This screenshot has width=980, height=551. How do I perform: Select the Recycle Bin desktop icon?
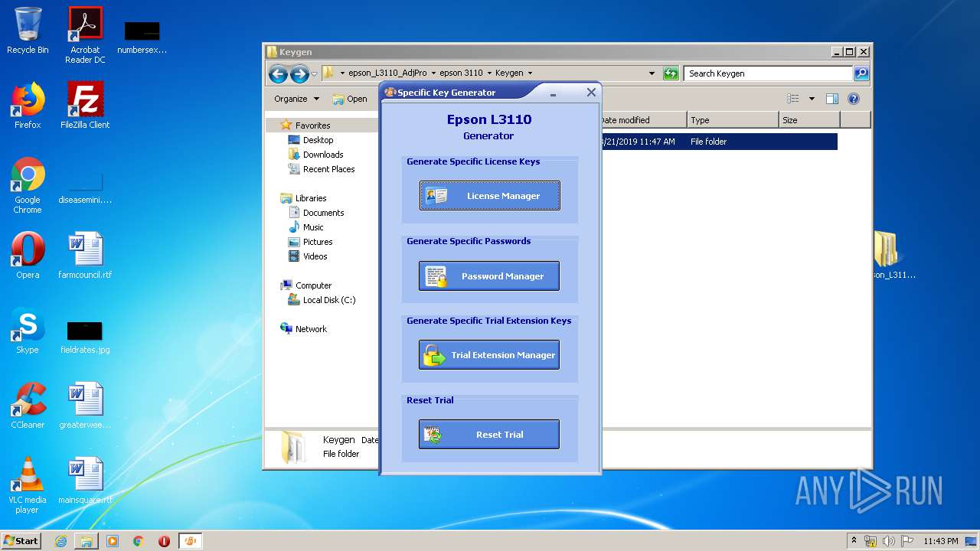28,31
